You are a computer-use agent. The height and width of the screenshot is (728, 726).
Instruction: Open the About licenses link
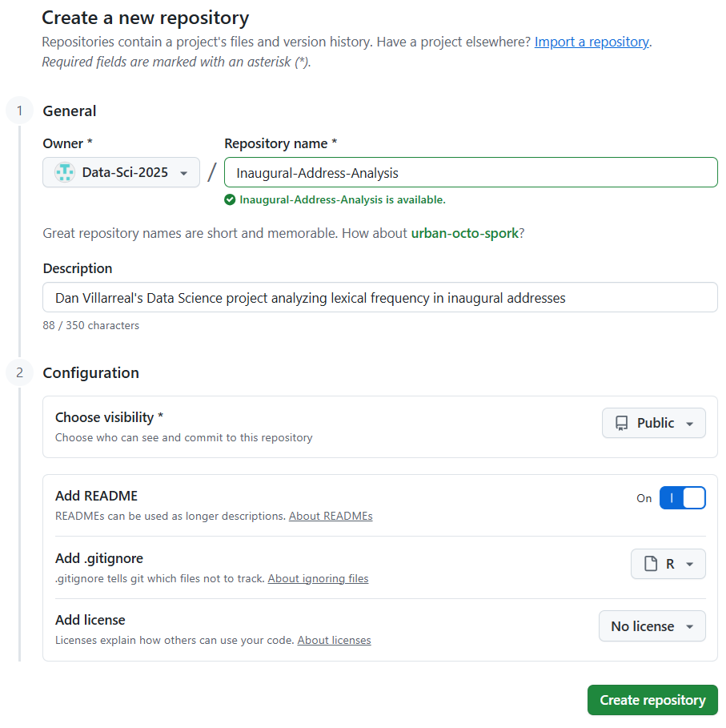[x=334, y=641]
